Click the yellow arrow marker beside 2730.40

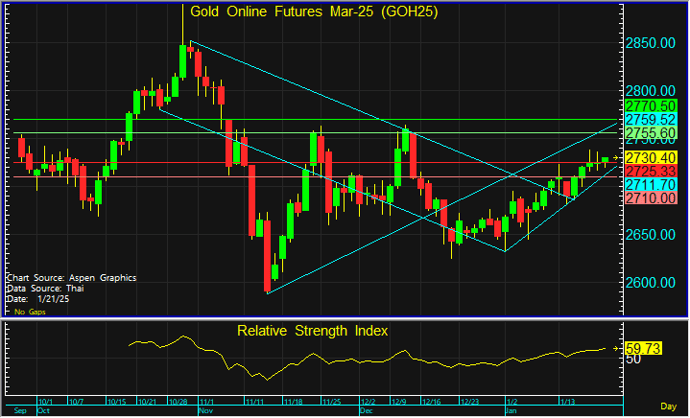[617, 158]
